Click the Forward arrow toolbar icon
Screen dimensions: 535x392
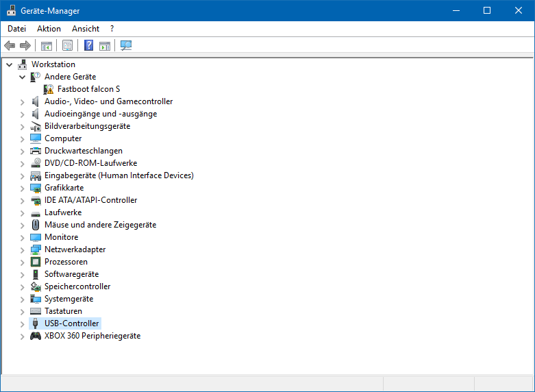click(x=25, y=45)
